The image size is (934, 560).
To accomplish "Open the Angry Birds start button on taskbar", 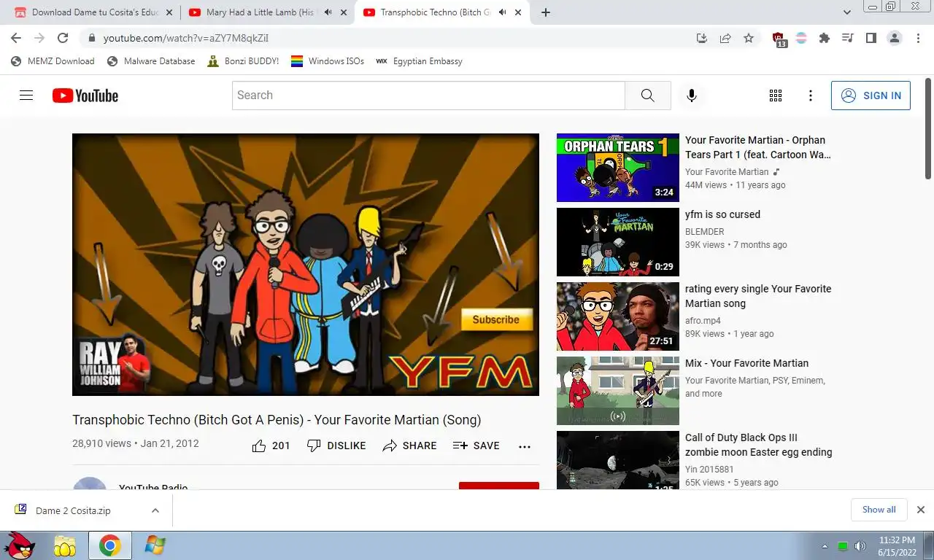I will [19, 545].
